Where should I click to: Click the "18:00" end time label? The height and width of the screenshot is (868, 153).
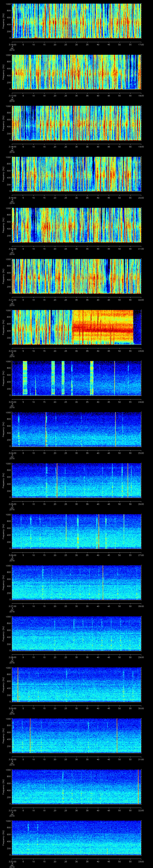[x=141, y=96]
